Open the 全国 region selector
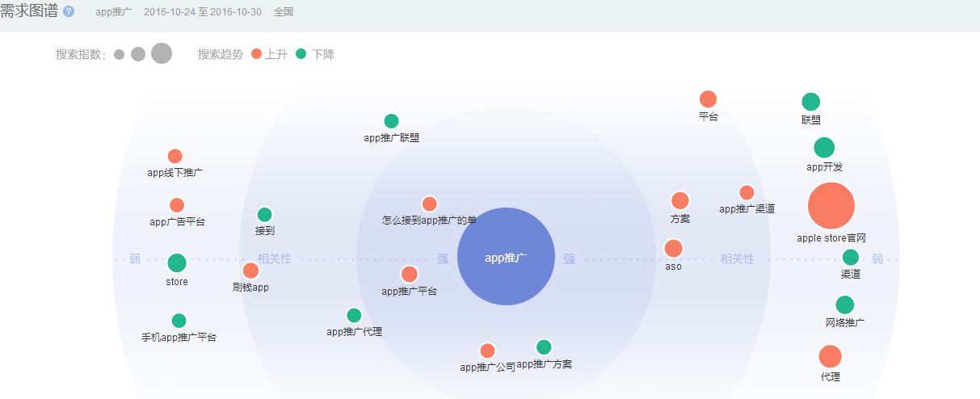The image size is (980, 399). (284, 12)
